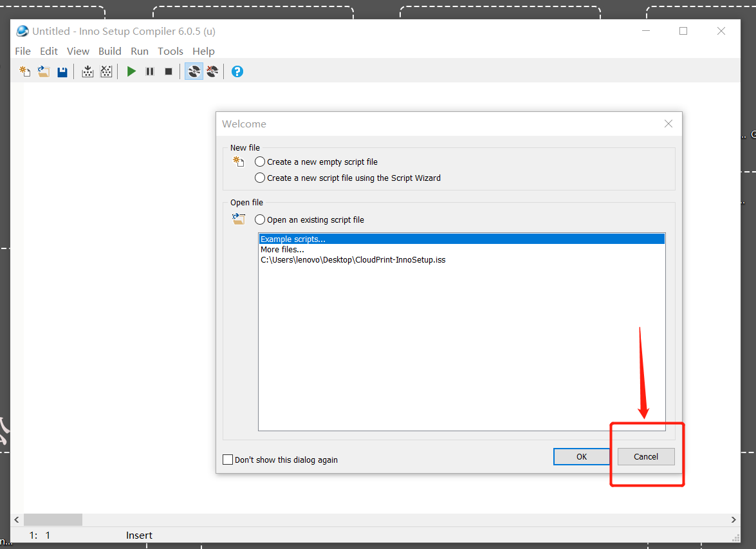This screenshot has height=549, width=756.
Task: Open the Tools menu
Action: click(171, 51)
